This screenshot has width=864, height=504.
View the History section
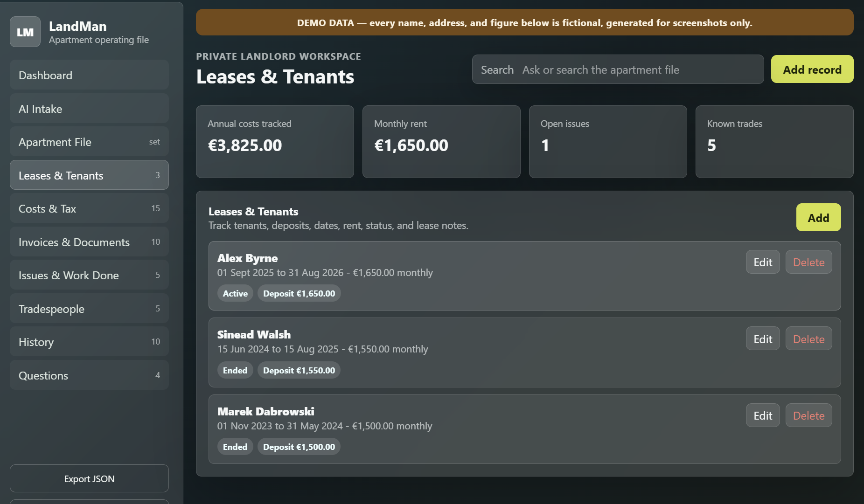[89, 342]
